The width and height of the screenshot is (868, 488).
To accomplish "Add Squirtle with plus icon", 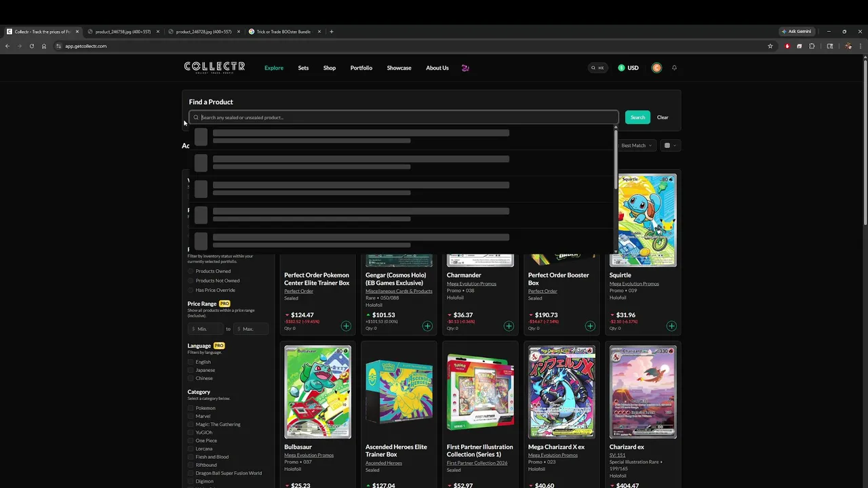I will 671,326.
